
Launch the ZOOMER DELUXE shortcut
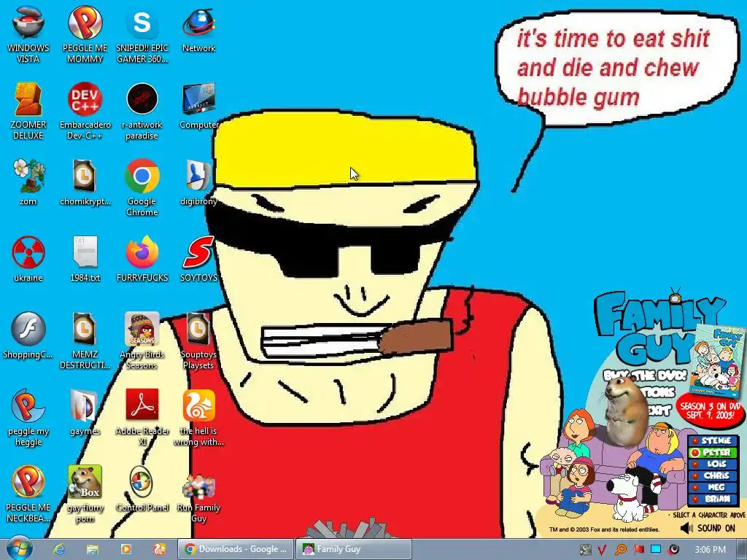(x=28, y=111)
